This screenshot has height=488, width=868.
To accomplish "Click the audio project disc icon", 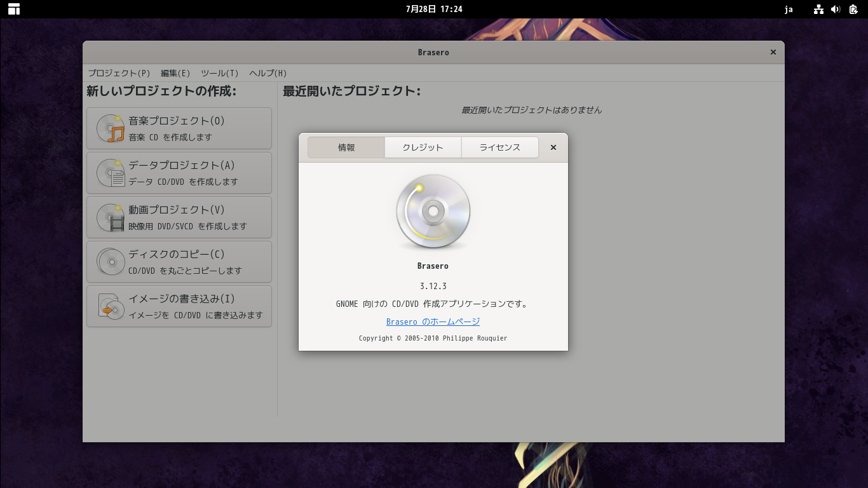I will (111, 128).
